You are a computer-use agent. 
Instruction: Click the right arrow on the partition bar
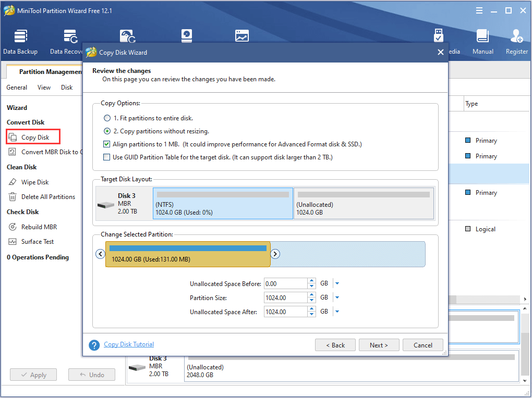275,254
